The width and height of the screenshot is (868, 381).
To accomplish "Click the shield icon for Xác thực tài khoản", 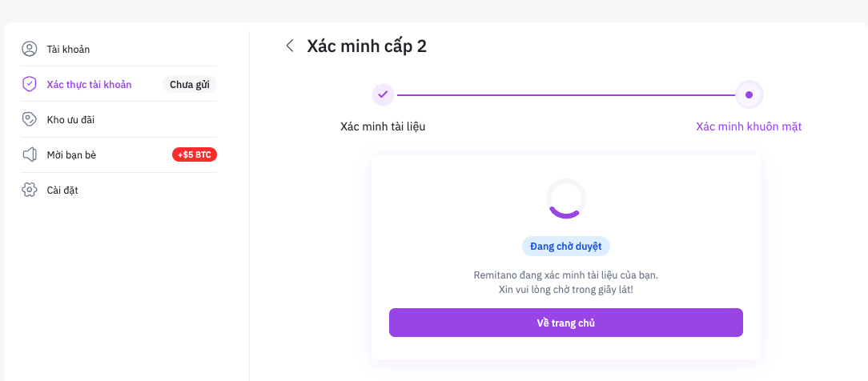I will click(30, 84).
